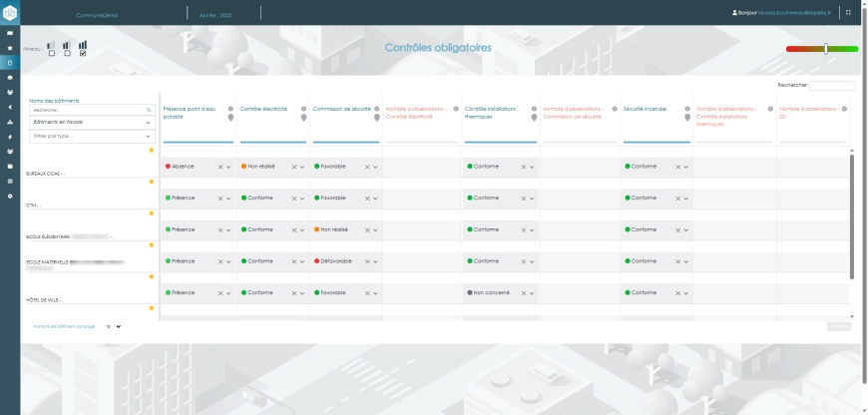
Task: Uncheck the highest level checkbox (three bars)
Action: coord(83,54)
